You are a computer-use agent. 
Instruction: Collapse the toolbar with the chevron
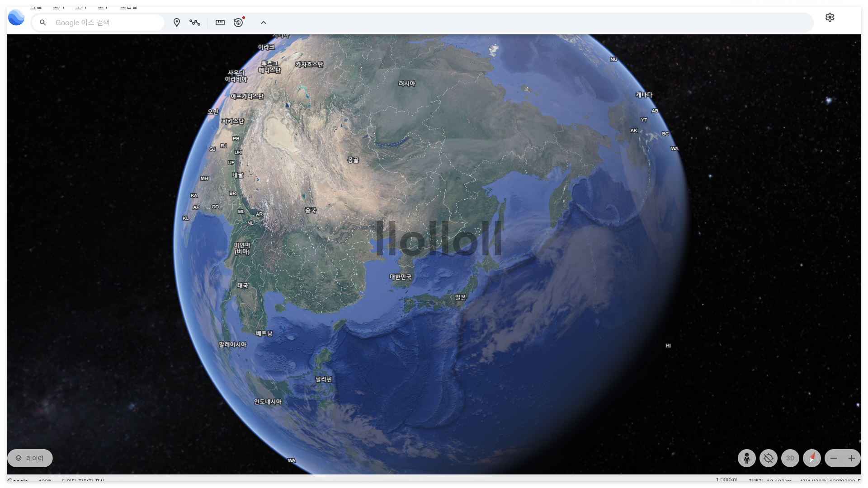pos(264,23)
